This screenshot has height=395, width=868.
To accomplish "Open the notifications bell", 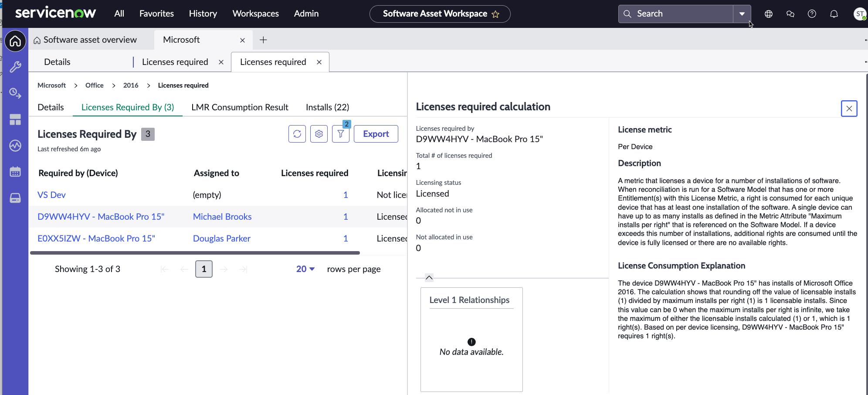I will 834,14.
